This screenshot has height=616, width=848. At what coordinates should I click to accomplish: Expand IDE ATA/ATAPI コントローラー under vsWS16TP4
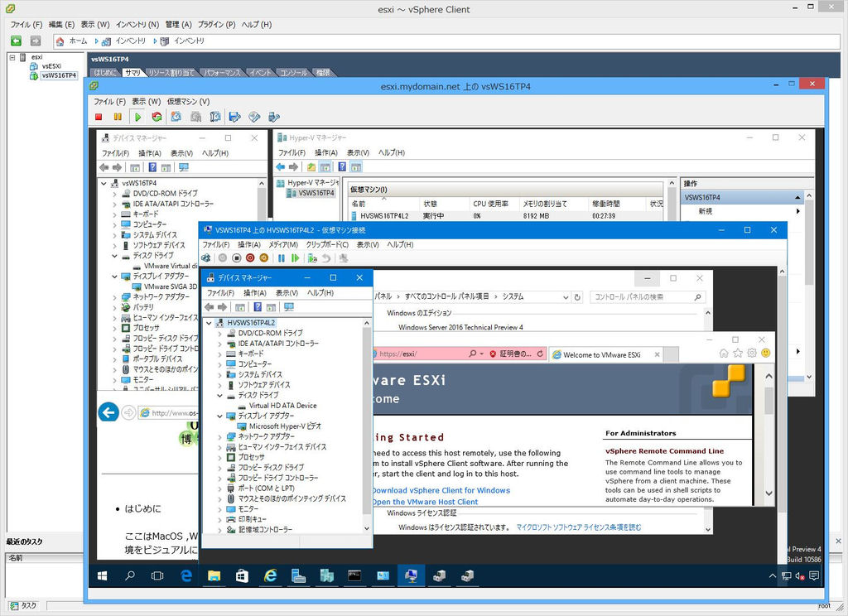tap(114, 205)
